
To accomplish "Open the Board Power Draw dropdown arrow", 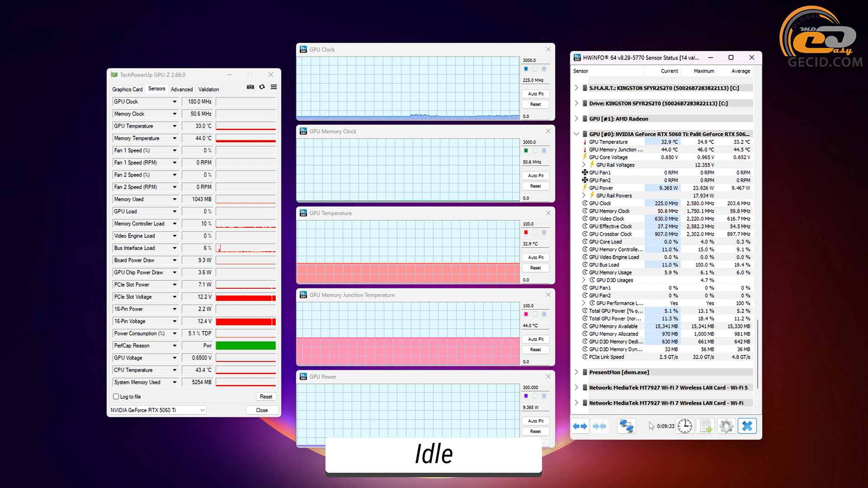I will (x=175, y=260).
